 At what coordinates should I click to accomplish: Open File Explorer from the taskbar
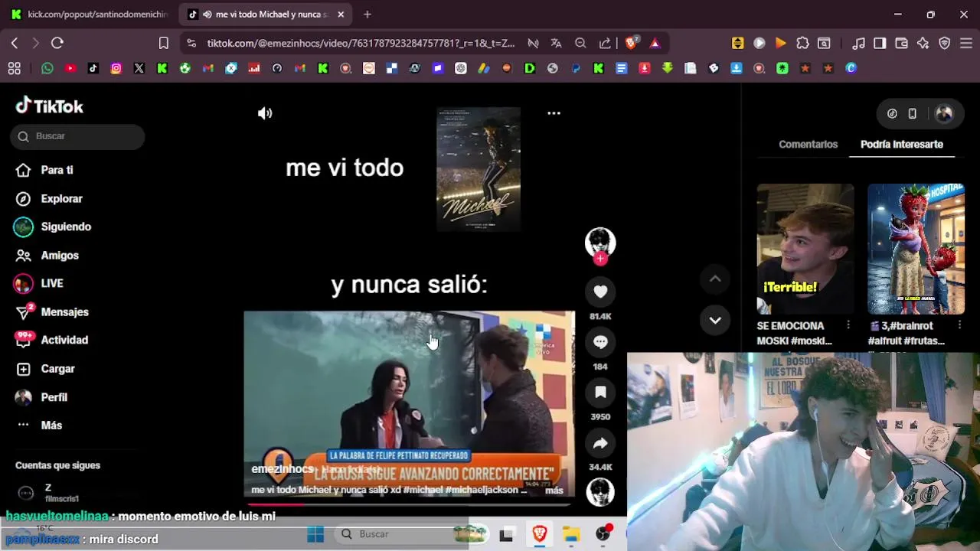[571, 534]
